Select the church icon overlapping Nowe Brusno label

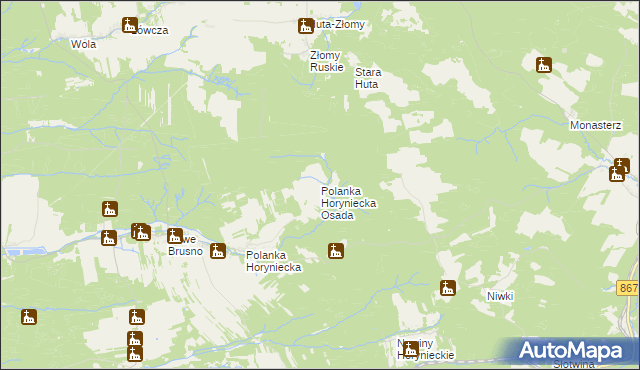click(175, 236)
